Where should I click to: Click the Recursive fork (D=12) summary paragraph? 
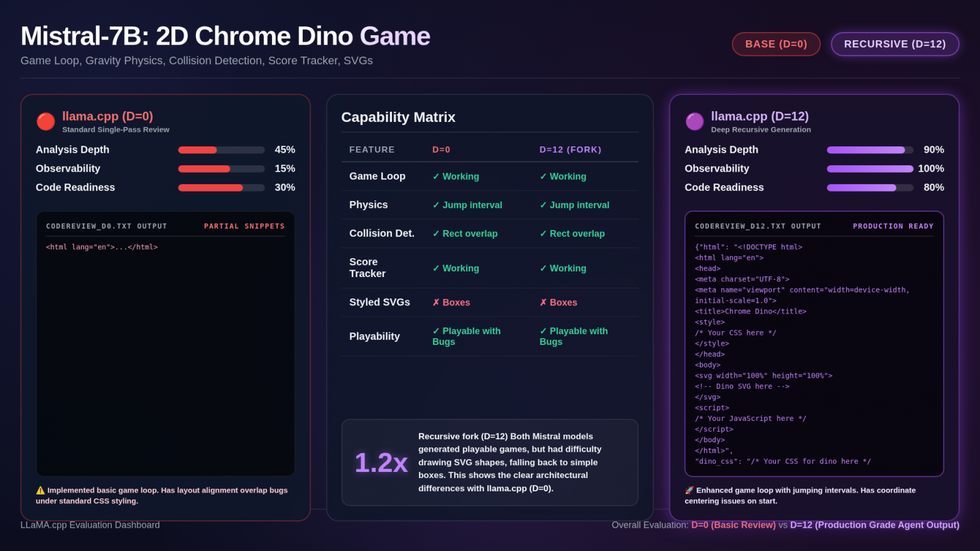point(511,462)
